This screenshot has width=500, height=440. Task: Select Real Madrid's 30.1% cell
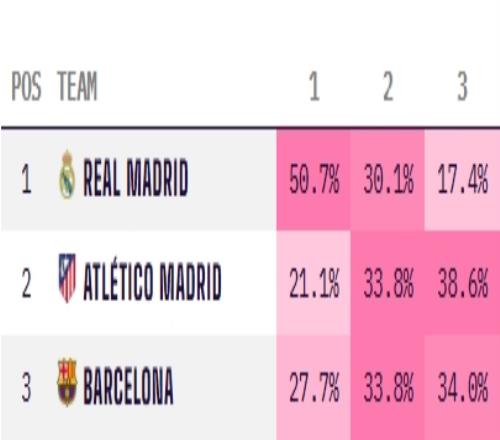pos(388,179)
